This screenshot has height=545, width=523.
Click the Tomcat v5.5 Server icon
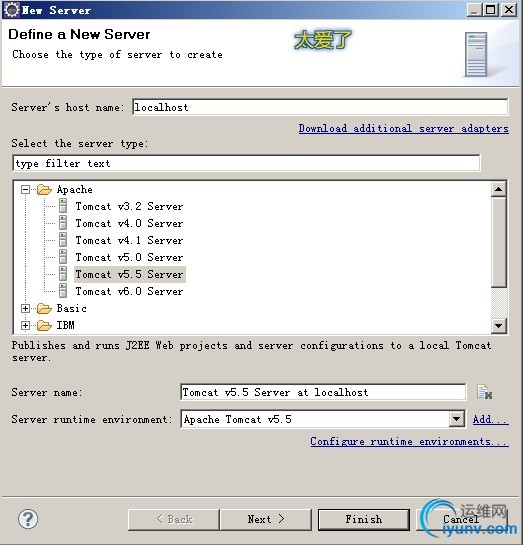click(63, 274)
